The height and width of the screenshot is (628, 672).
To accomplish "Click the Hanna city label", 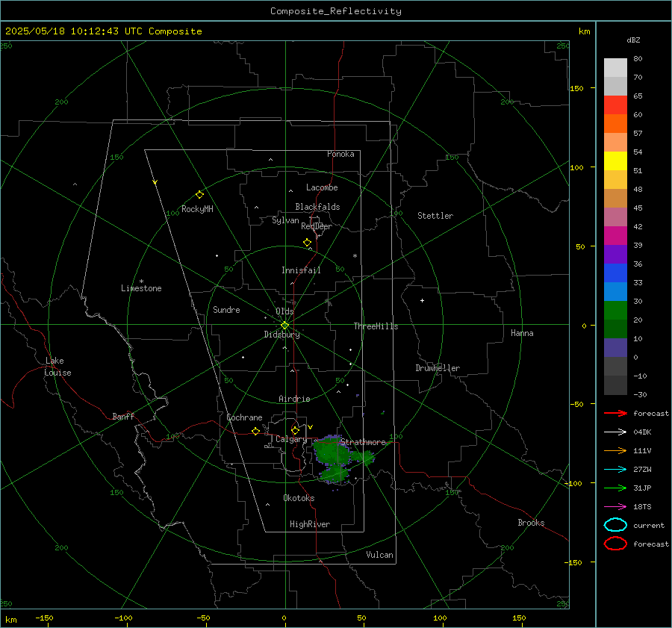I will pyautogui.click(x=522, y=333).
